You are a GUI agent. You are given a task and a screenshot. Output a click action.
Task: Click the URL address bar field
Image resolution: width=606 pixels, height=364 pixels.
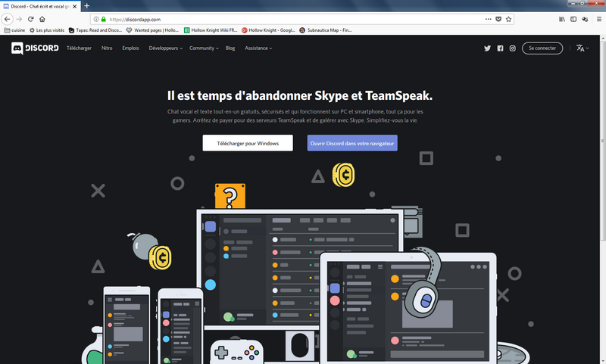coord(288,19)
